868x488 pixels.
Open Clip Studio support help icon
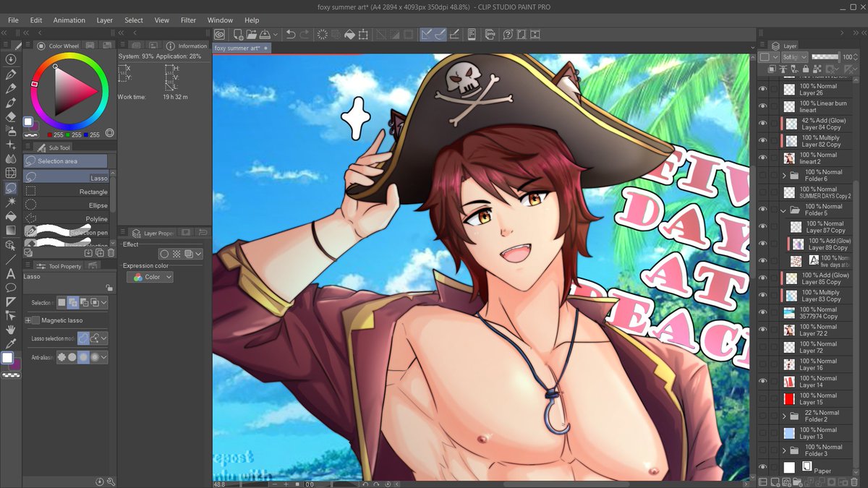(508, 34)
